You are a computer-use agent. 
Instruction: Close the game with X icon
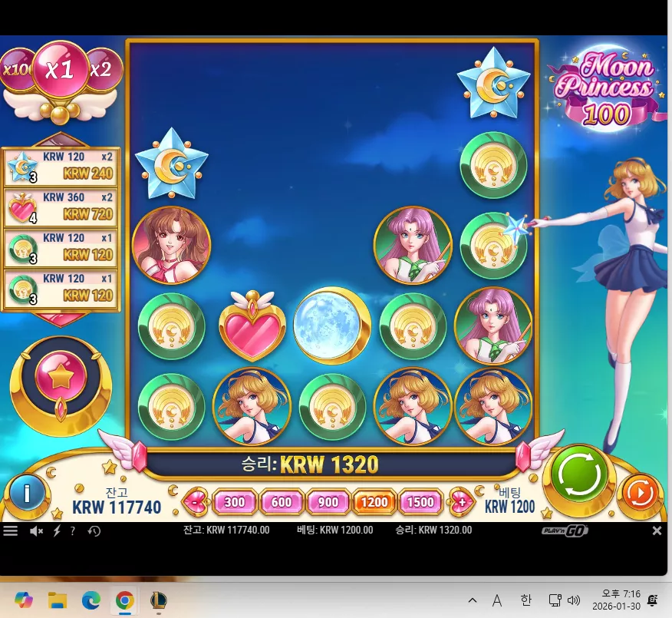click(657, 531)
